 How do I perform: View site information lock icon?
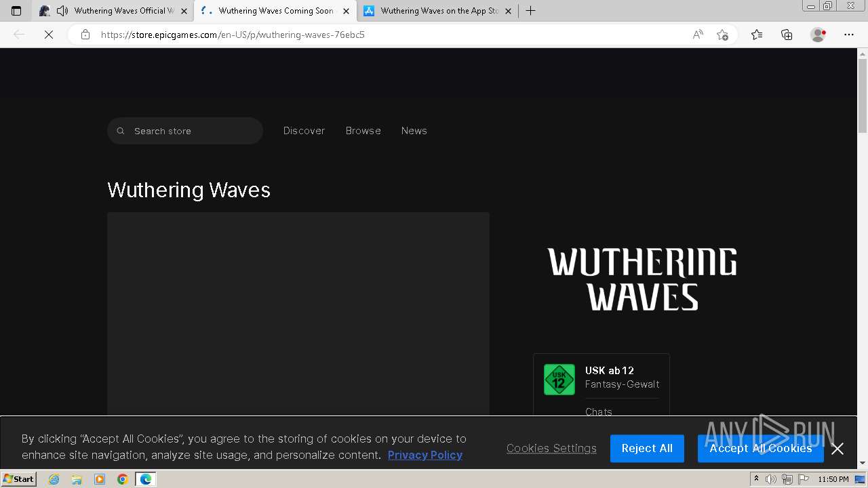click(x=85, y=35)
